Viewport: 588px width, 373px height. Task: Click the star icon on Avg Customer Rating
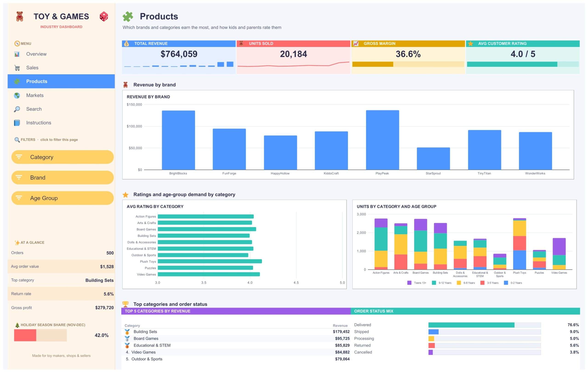(x=471, y=43)
